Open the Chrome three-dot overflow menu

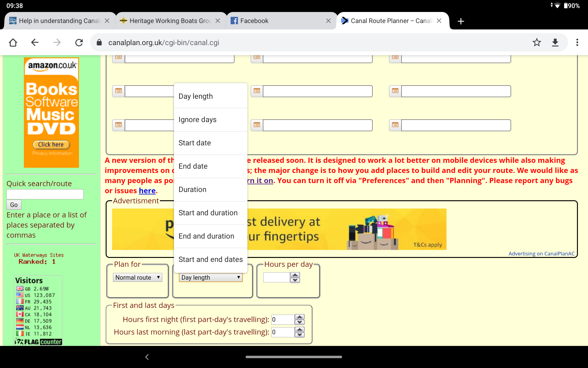click(x=577, y=42)
